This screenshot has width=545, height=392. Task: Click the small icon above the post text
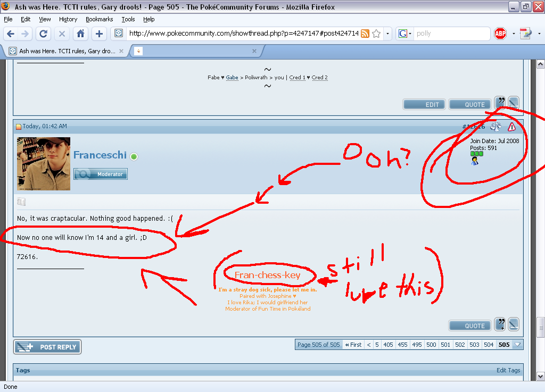pyautogui.click(x=21, y=202)
